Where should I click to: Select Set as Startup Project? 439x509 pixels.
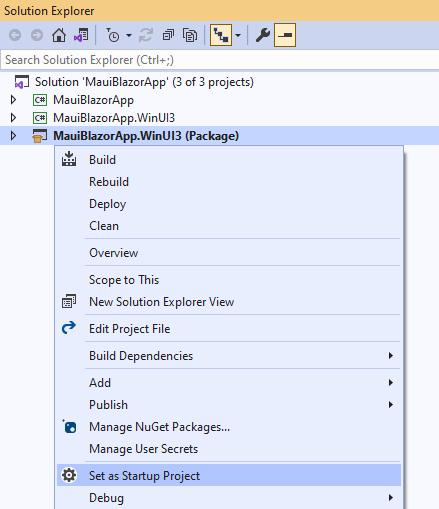click(x=229, y=475)
